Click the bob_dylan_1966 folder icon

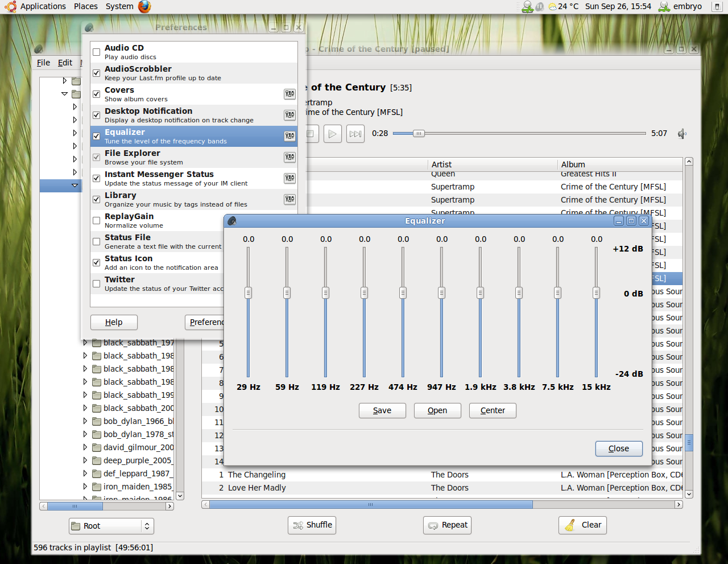(97, 421)
